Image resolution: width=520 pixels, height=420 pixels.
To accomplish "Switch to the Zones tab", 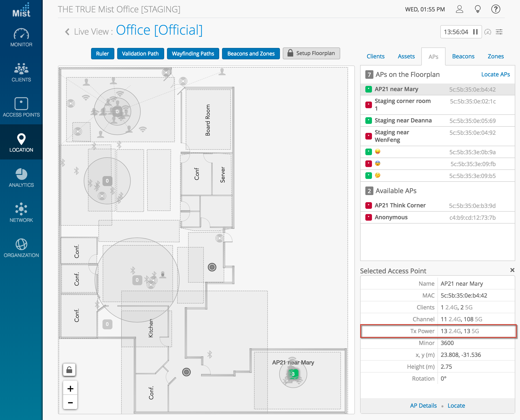I will [495, 56].
